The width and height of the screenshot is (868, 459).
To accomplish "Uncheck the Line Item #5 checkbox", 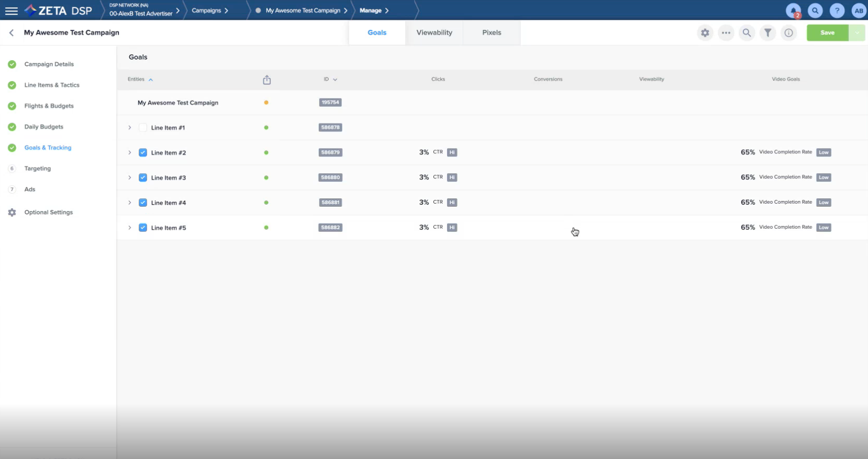I will (x=142, y=228).
